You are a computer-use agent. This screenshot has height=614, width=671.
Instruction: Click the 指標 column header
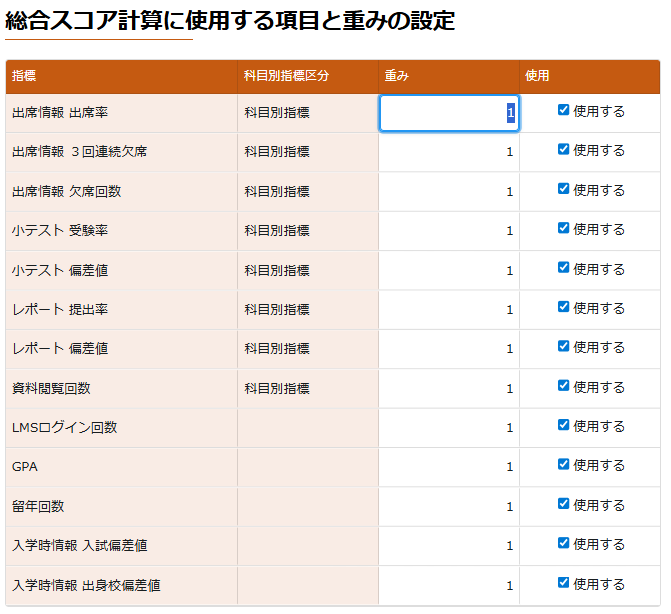tap(22, 76)
